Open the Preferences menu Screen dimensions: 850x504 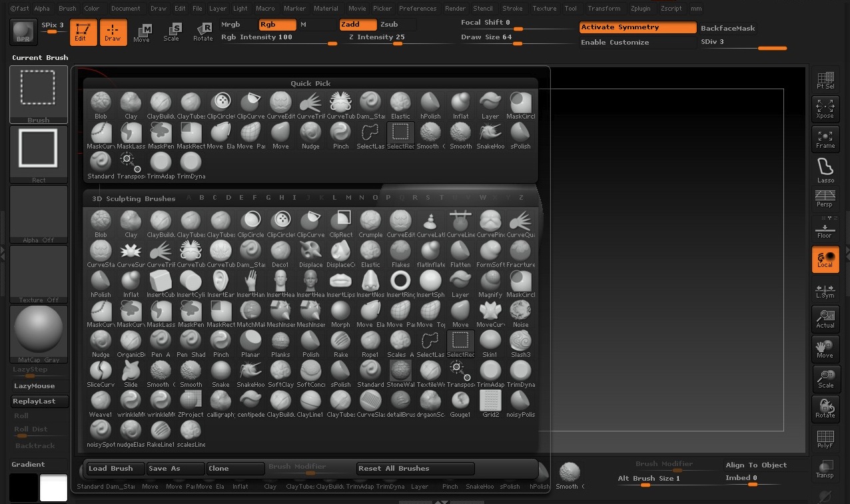pyautogui.click(x=418, y=9)
